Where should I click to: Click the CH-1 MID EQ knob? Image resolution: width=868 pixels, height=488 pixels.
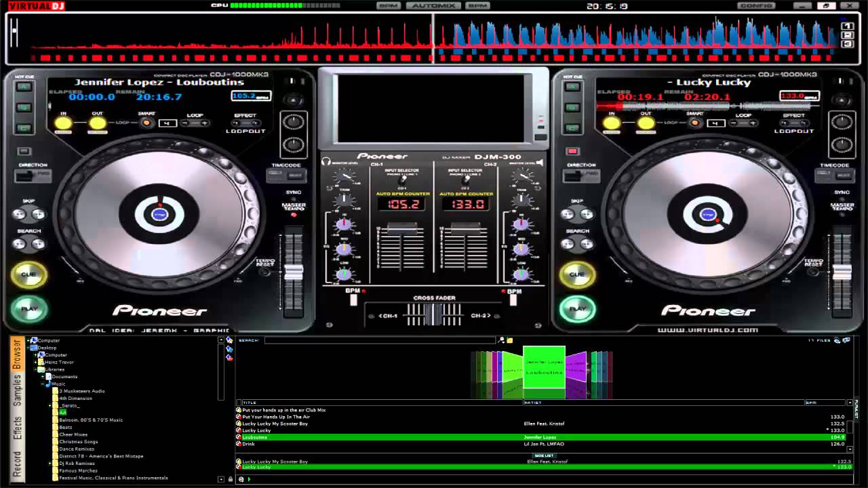pos(344,249)
